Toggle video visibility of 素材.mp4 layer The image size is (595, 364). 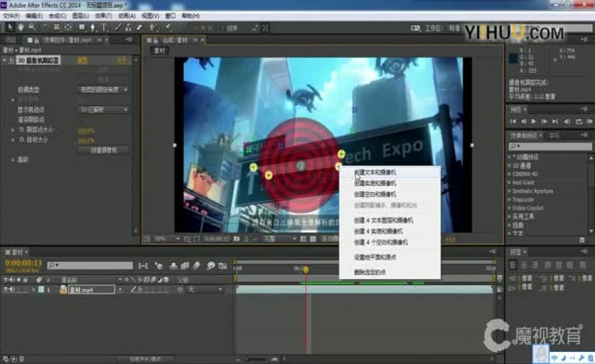pyautogui.click(x=5, y=289)
